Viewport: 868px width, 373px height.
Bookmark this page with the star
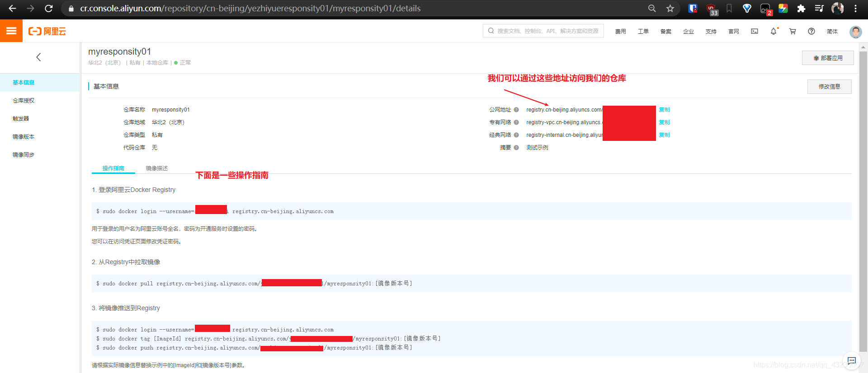[x=670, y=8]
